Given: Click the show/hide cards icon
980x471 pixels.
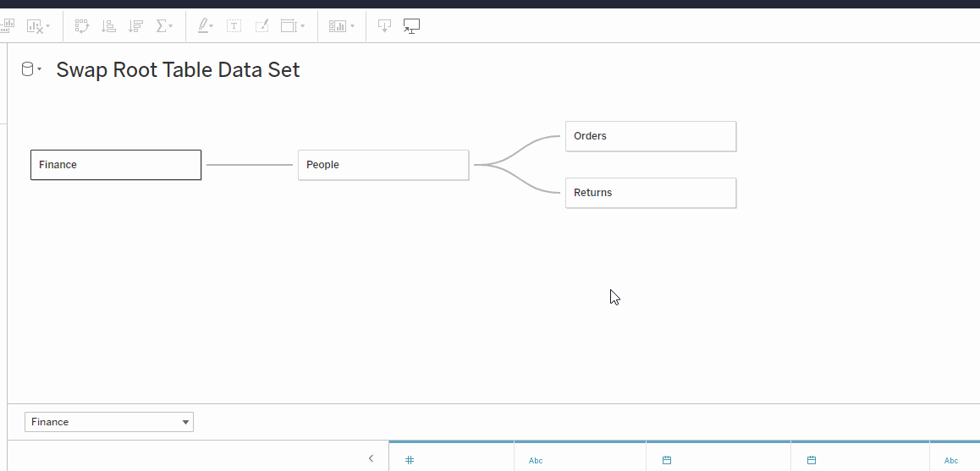Looking at the screenshot, I should pos(338,25).
